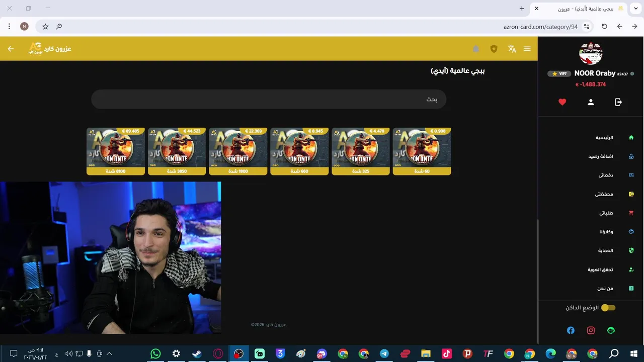644x362 pixels.
Task: Click the عزرون كارد 2026© footer text
Action: tap(269, 325)
